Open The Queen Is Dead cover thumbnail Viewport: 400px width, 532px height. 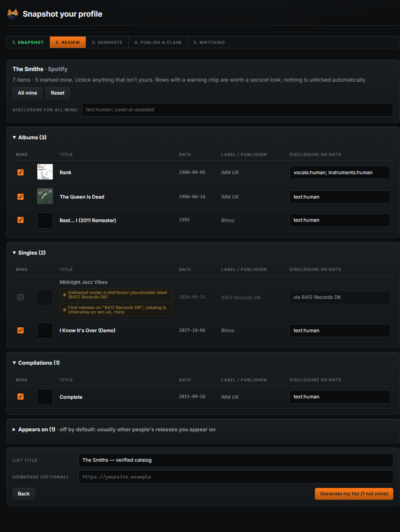pos(45,196)
